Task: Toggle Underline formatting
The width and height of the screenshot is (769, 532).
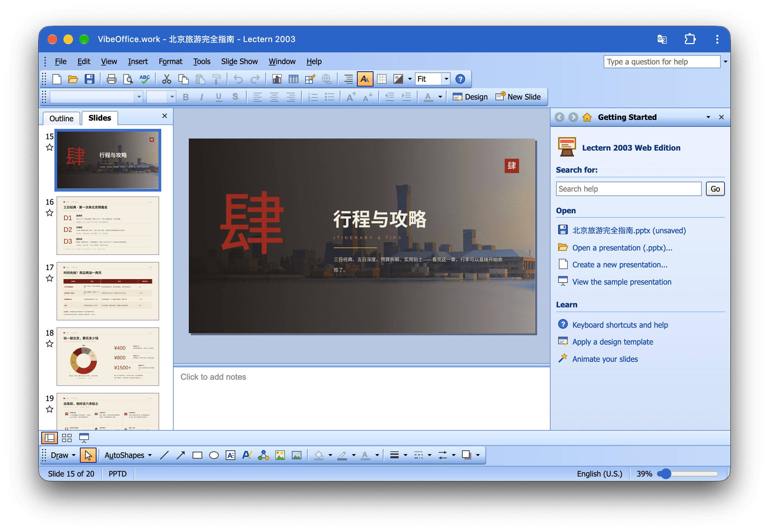Action: [219, 97]
